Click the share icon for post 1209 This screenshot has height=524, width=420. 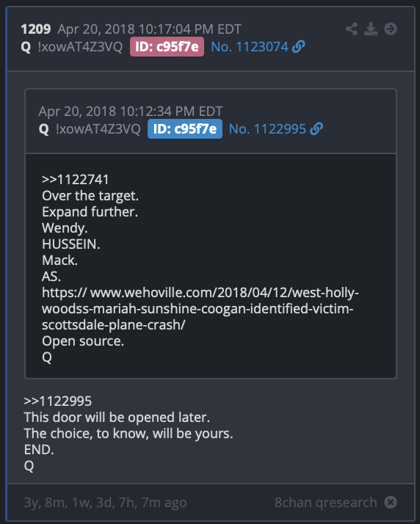coord(352,29)
